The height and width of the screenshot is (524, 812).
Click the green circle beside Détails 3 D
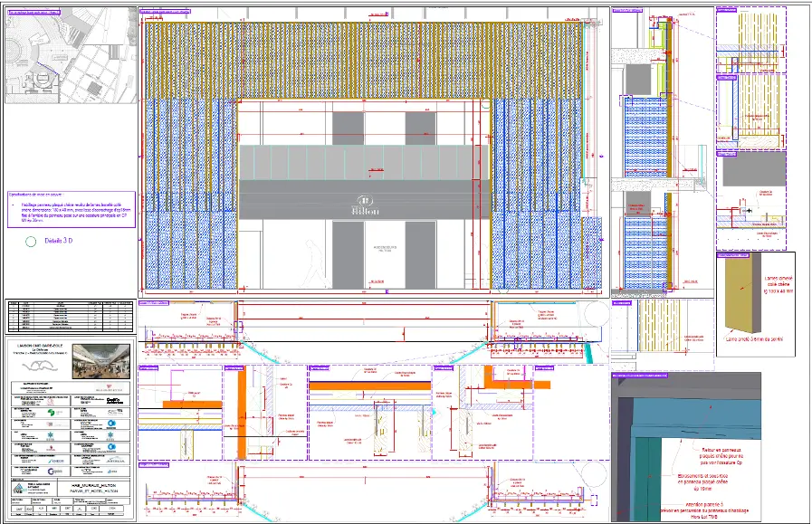pos(31,242)
